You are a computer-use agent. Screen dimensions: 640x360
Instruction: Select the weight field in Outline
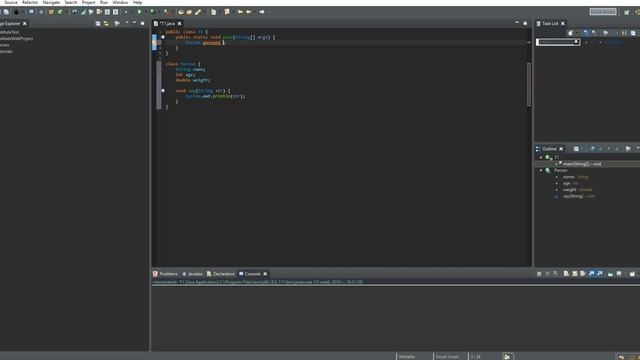tap(578, 190)
